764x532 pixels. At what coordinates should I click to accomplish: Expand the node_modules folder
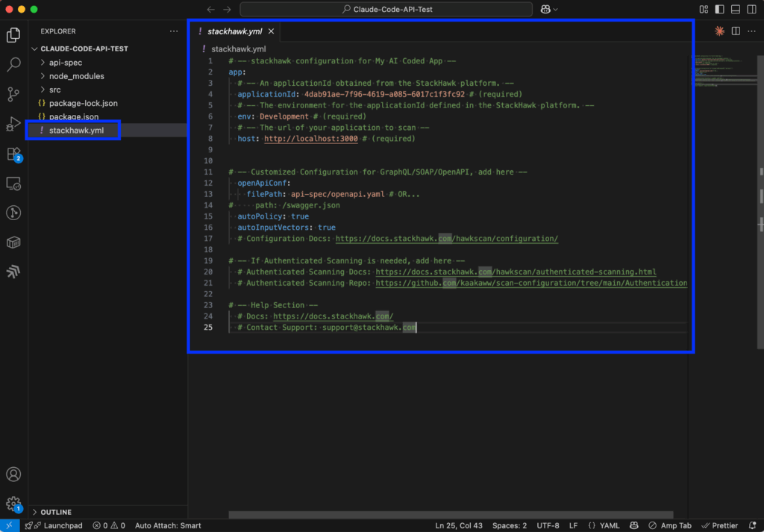(76, 76)
